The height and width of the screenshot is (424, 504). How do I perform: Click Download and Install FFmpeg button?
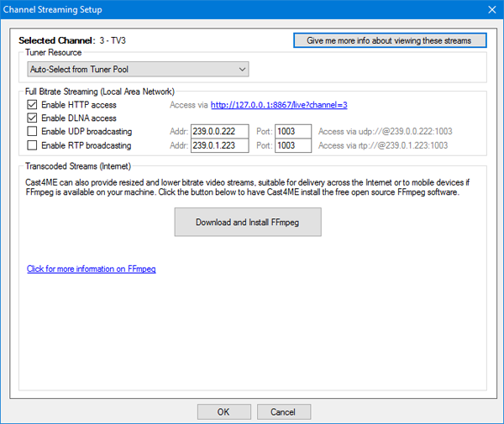pyautogui.click(x=248, y=222)
